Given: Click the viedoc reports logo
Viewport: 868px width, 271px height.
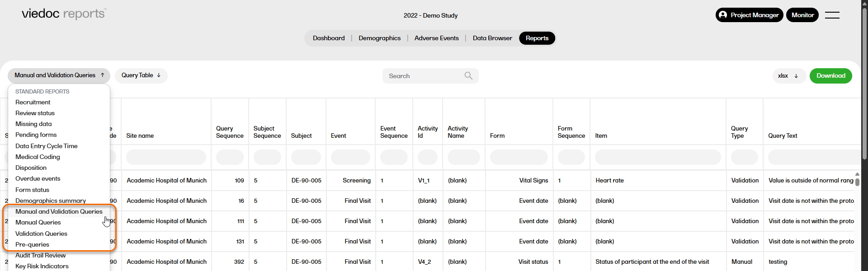Looking at the screenshot, I should [x=64, y=14].
